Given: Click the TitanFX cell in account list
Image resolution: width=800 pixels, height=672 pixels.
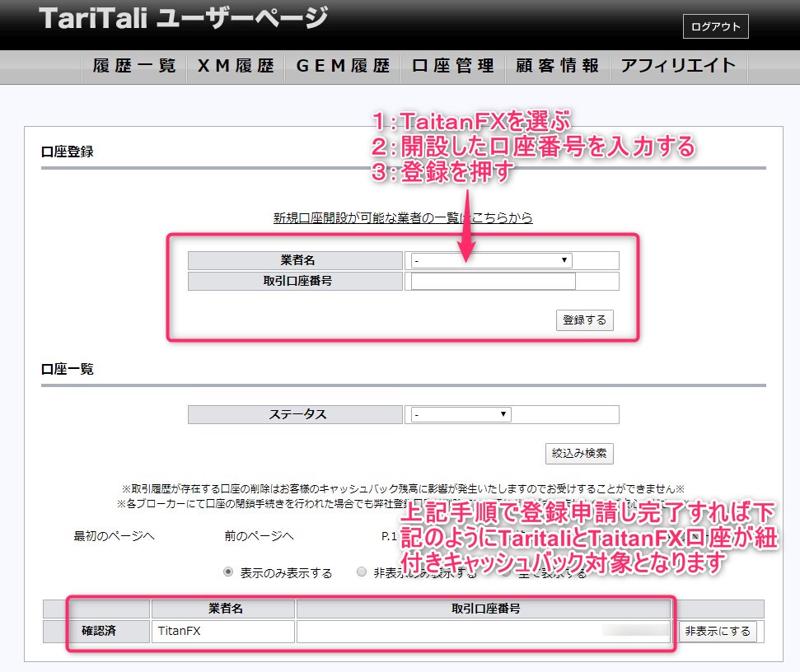Looking at the screenshot, I should [x=222, y=632].
